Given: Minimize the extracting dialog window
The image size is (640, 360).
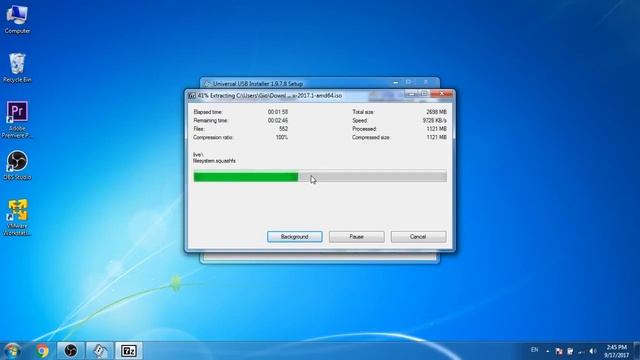Looking at the screenshot, I should (x=411, y=94).
